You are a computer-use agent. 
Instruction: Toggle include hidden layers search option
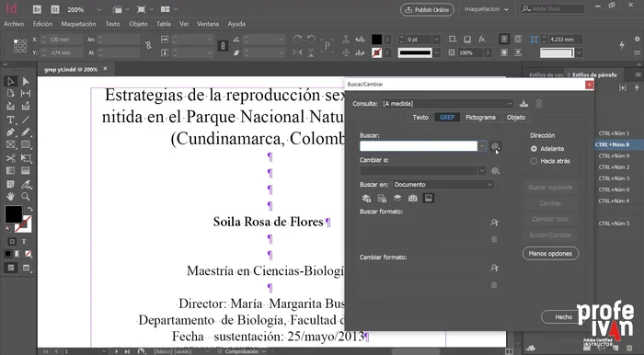pos(397,199)
